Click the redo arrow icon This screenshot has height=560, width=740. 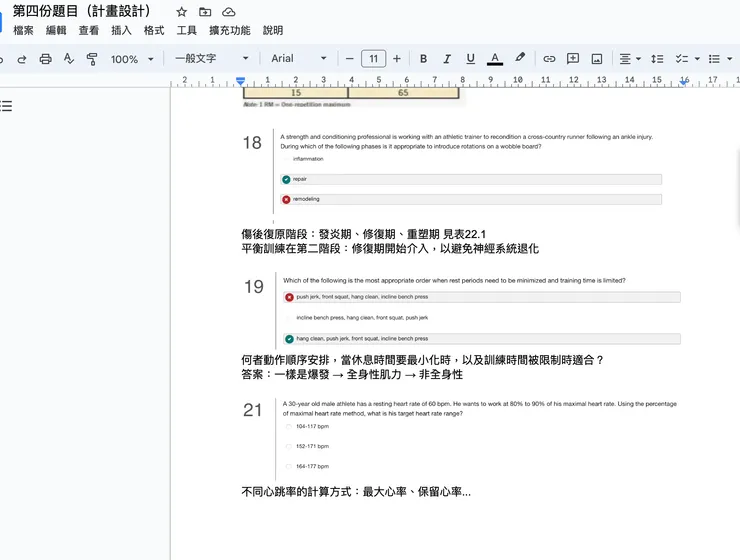(x=22, y=59)
